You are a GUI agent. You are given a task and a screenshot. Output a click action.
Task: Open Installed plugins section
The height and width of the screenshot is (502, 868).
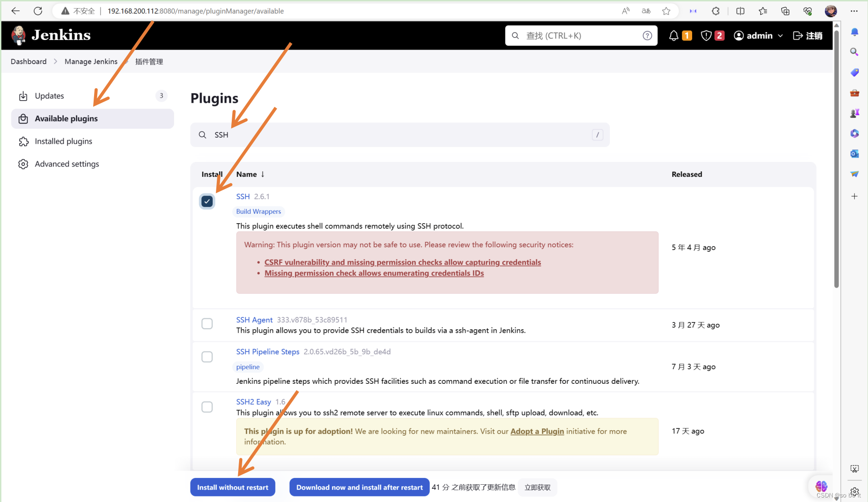92,141
